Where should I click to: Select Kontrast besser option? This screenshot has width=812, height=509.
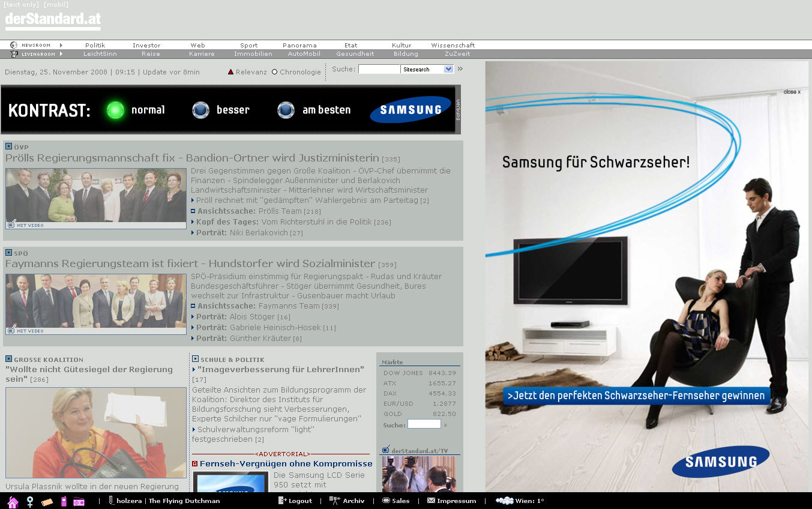(200, 110)
